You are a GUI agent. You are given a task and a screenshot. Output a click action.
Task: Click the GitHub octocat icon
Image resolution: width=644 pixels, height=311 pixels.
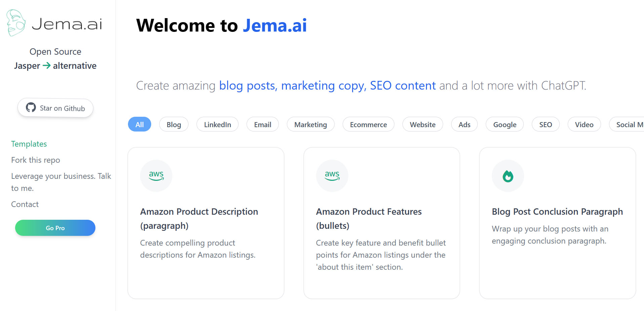click(x=31, y=108)
